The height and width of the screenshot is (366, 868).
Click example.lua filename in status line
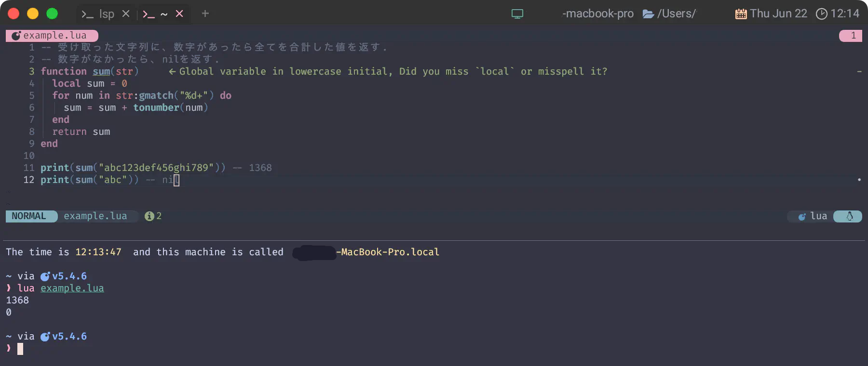[x=95, y=216]
